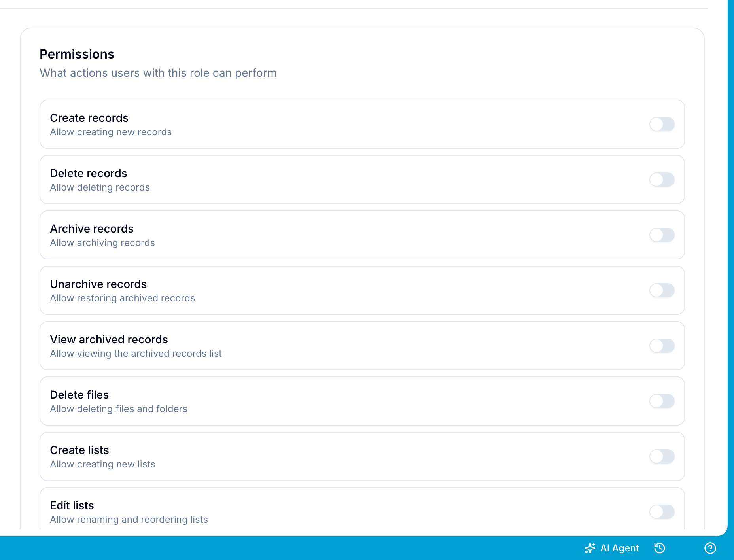This screenshot has height=560, width=734.
Task: Turn on Archive records permission
Action: 662,235
